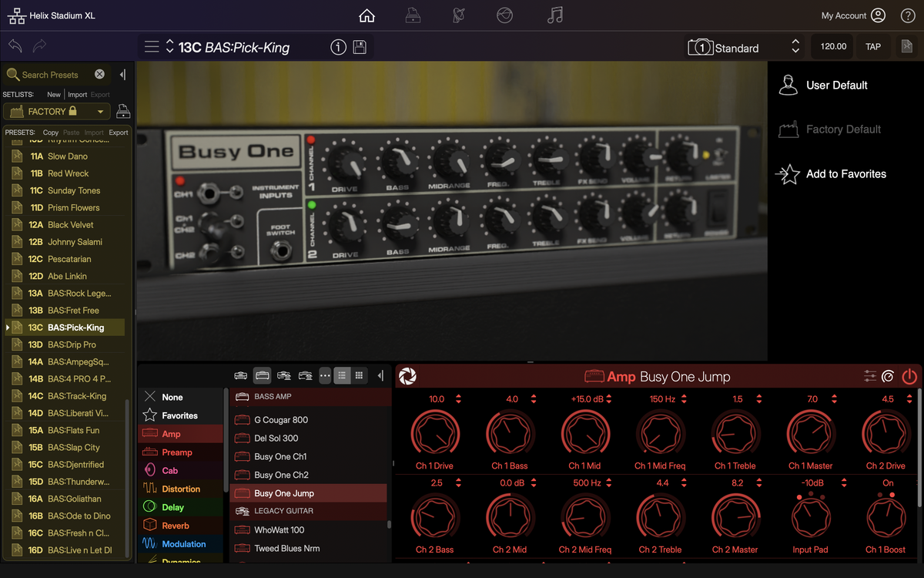Switch model browser to grid view
This screenshot has width=924, height=578.
[359, 375]
